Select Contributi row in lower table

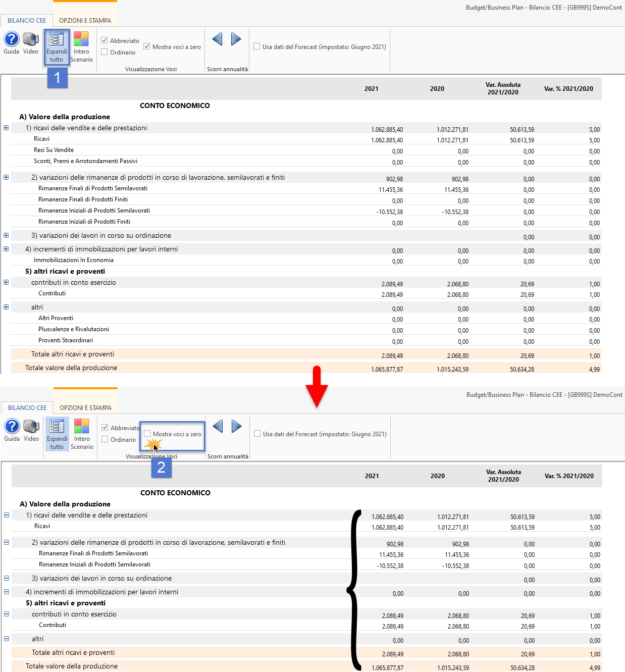pyautogui.click(x=307, y=625)
